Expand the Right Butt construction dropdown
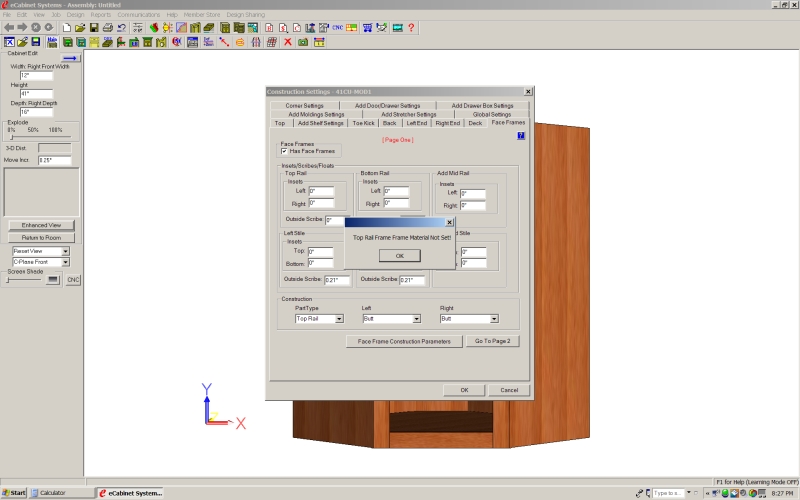This screenshot has width=800, height=500. click(494, 319)
